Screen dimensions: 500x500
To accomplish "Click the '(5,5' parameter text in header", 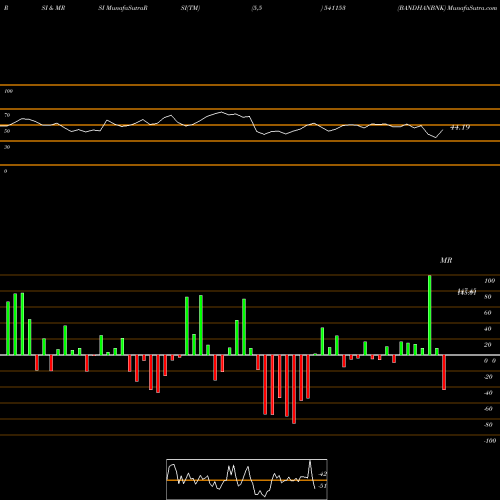I will [257, 8].
